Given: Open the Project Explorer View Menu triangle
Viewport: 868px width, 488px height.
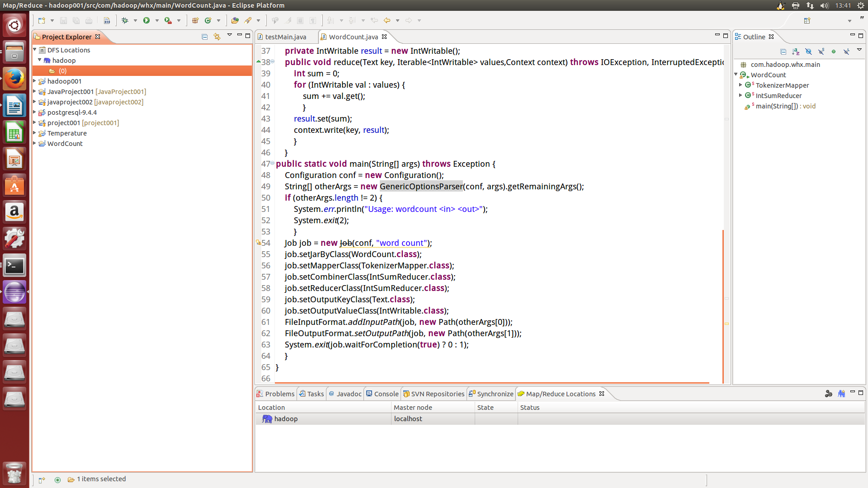Looking at the screenshot, I should [229, 35].
